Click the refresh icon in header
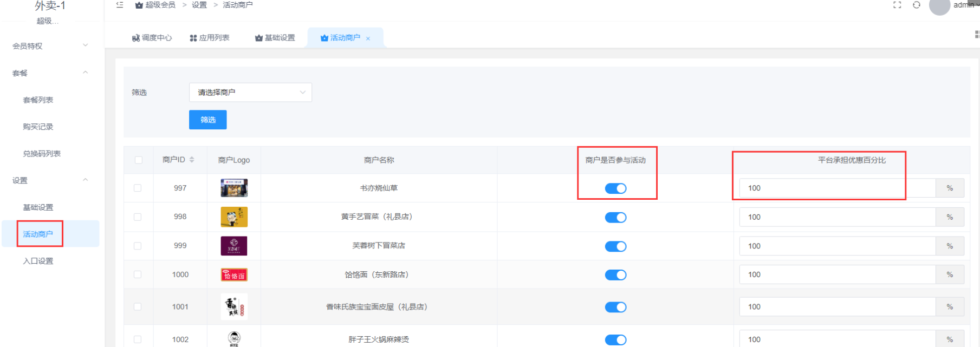 point(917,5)
